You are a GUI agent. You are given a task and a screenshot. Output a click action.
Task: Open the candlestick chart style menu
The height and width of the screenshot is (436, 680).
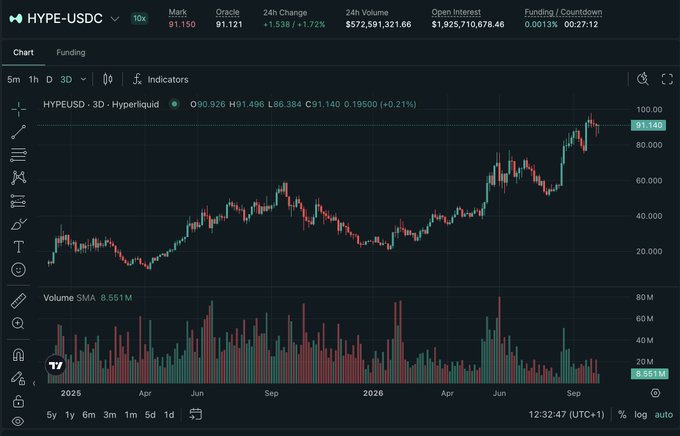pos(108,79)
